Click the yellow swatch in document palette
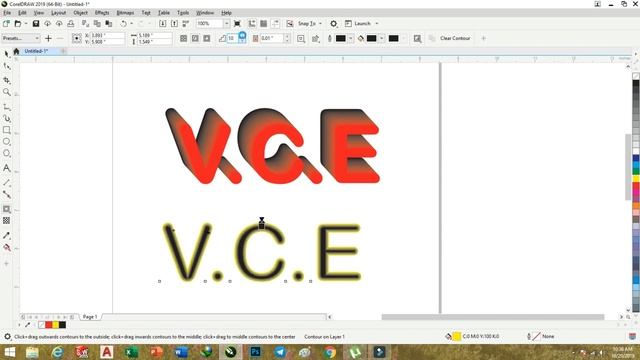 point(56,325)
